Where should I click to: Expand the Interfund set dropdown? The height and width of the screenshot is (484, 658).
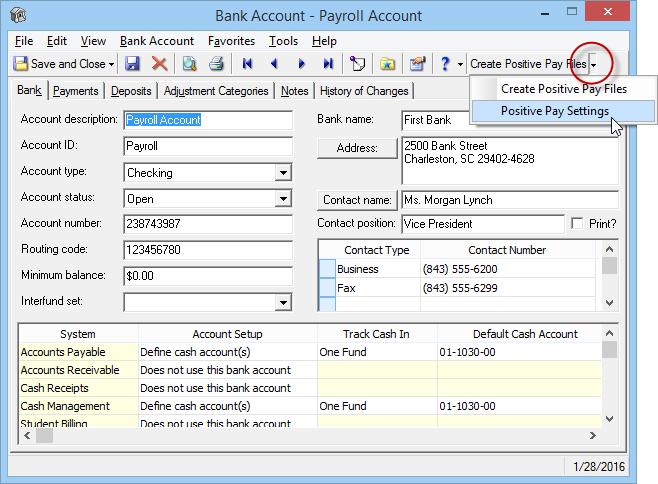pos(284,302)
